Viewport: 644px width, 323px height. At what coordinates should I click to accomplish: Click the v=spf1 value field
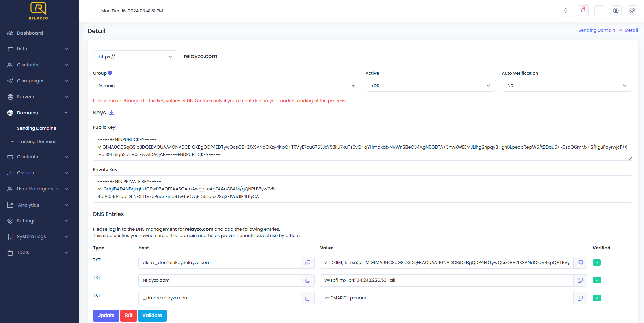coord(447,280)
